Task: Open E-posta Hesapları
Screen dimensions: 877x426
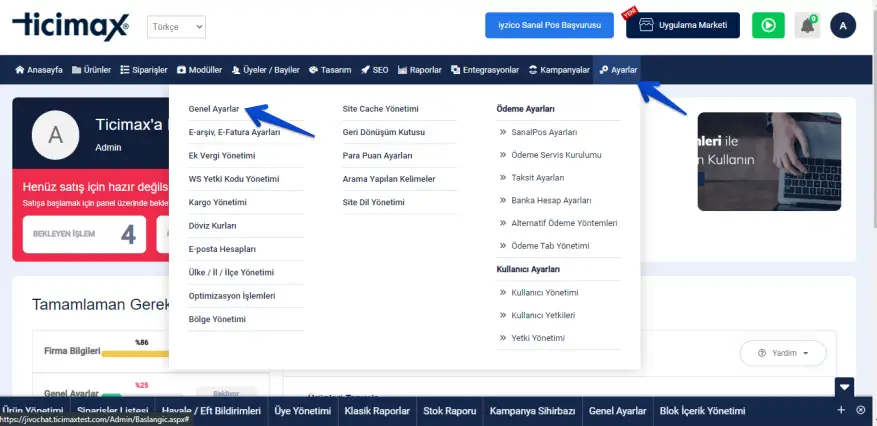Action: 222,249
